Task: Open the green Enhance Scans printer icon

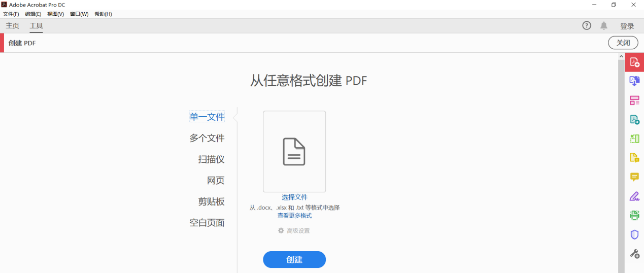Action: (x=634, y=215)
